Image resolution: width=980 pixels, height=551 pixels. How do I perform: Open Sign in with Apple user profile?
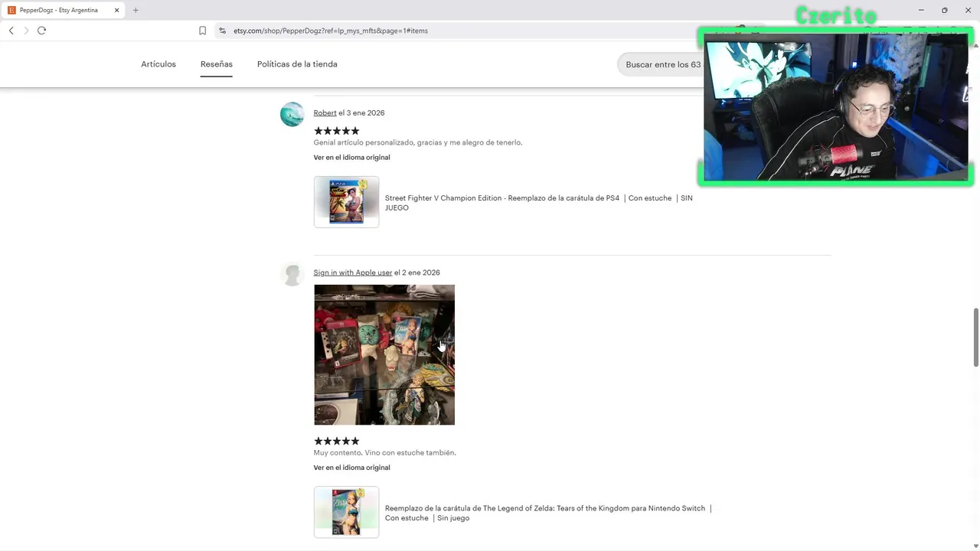(x=352, y=272)
